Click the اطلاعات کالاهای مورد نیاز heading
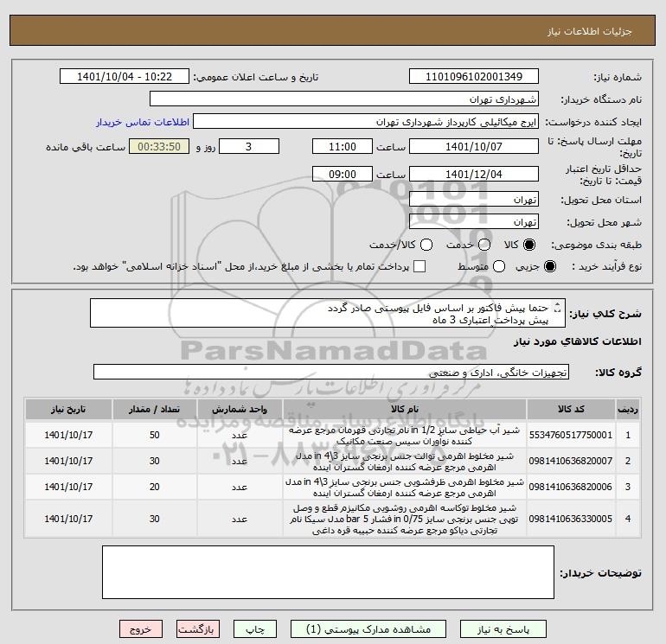 (x=578, y=341)
